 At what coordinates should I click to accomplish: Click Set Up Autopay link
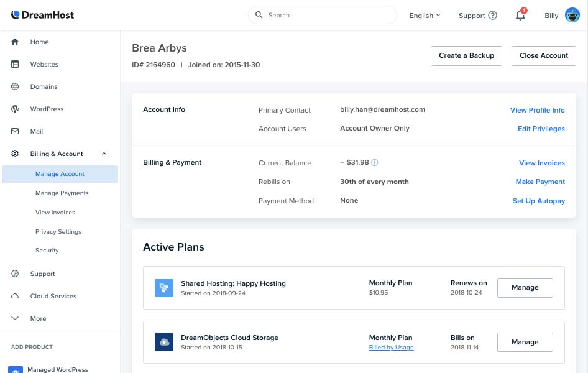pyautogui.click(x=538, y=201)
